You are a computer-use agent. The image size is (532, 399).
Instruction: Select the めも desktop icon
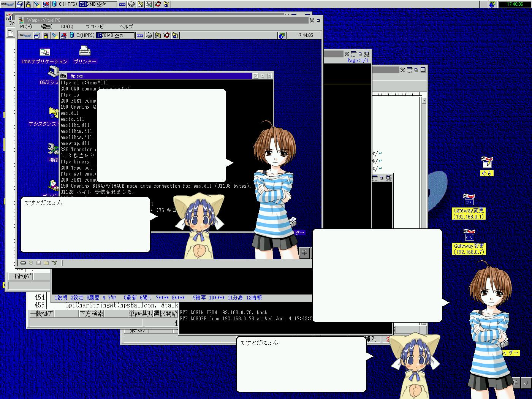(486, 166)
